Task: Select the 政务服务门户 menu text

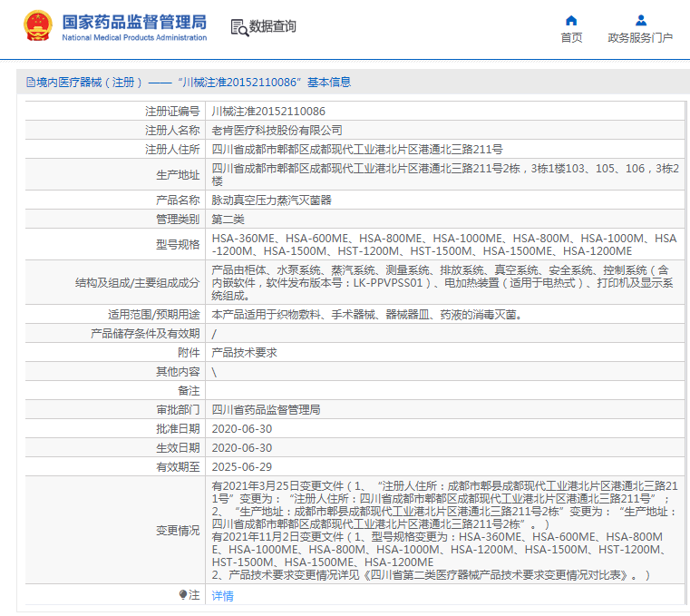Action: tap(640, 38)
